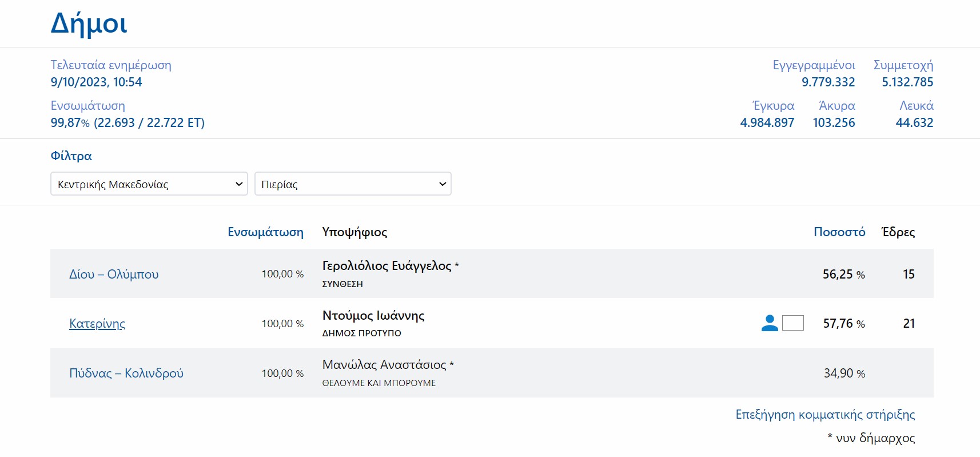Click the Υποψήφιος column header

(x=354, y=232)
